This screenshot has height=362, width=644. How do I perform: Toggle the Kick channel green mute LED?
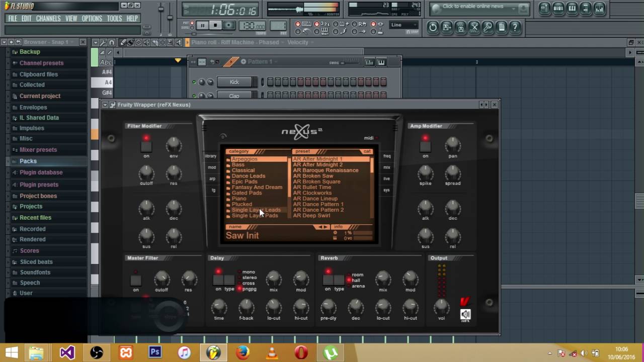point(194,82)
